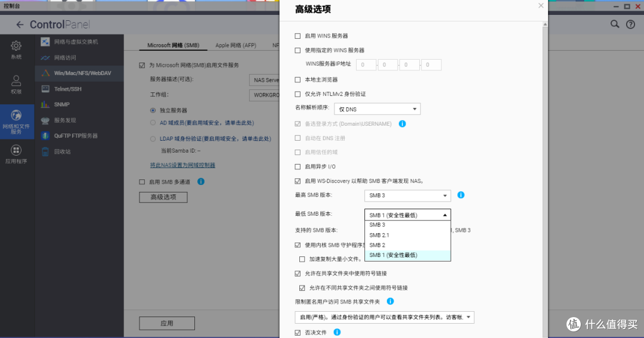Toggle the 否决文件 checkbox
Screen dimensions: 644x338
[298, 333]
